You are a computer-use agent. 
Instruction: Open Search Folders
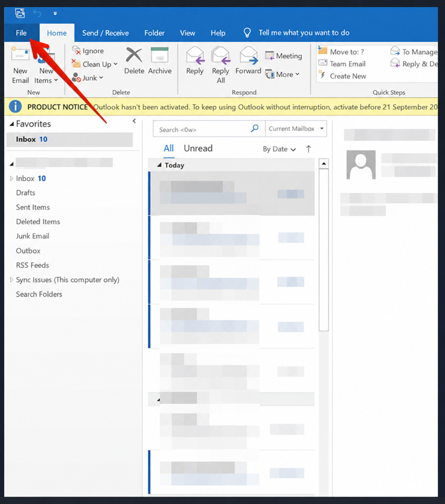point(39,294)
